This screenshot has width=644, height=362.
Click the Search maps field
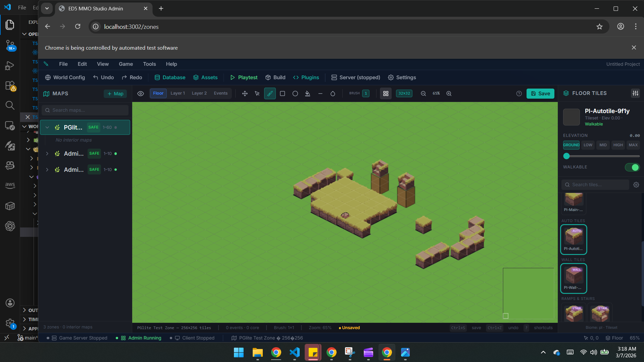point(85,110)
